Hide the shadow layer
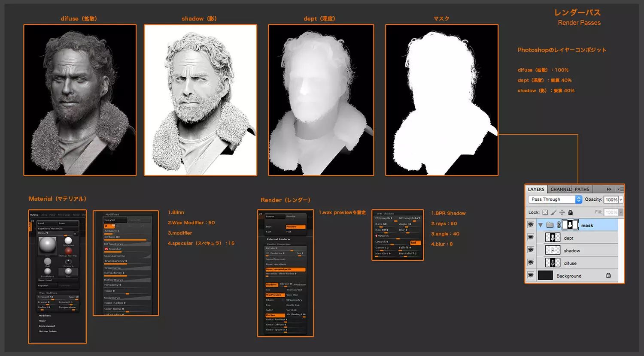Screen dimensions: 644x356 [531, 250]
